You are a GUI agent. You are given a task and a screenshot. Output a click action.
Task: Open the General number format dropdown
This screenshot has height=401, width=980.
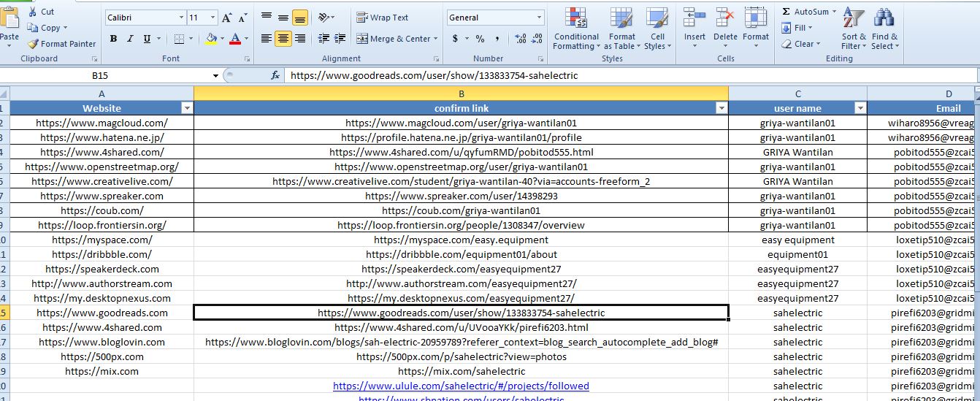point(539,18)
